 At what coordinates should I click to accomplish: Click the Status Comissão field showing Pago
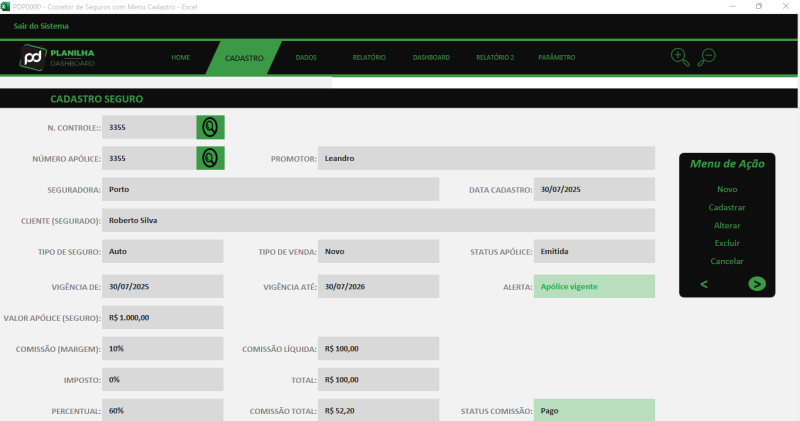(x=594, y=410)
